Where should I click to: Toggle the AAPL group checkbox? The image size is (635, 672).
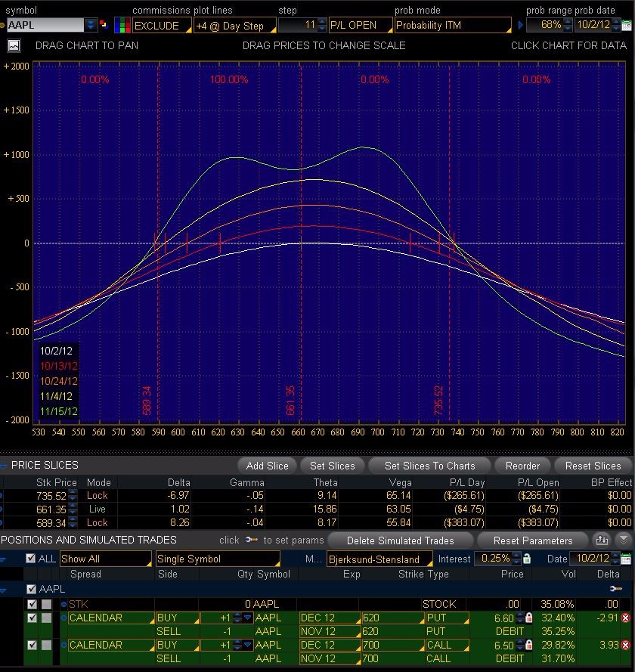pyautogui.click(x=31, y=589)
